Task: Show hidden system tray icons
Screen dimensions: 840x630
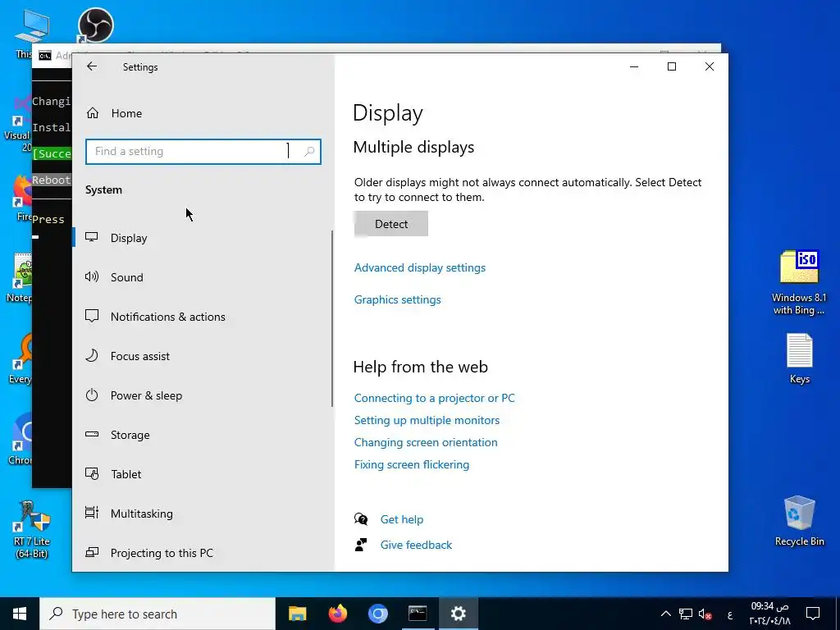Action: point(666,614)
